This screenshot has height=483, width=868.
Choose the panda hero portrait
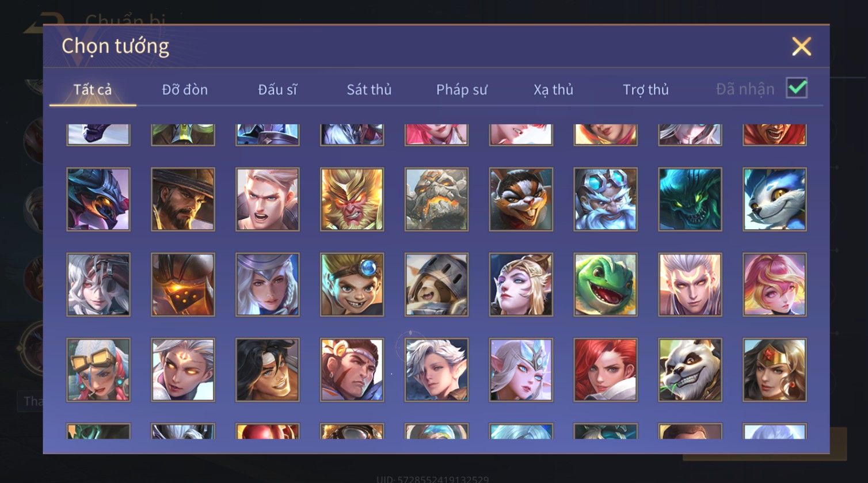point(690,370)
